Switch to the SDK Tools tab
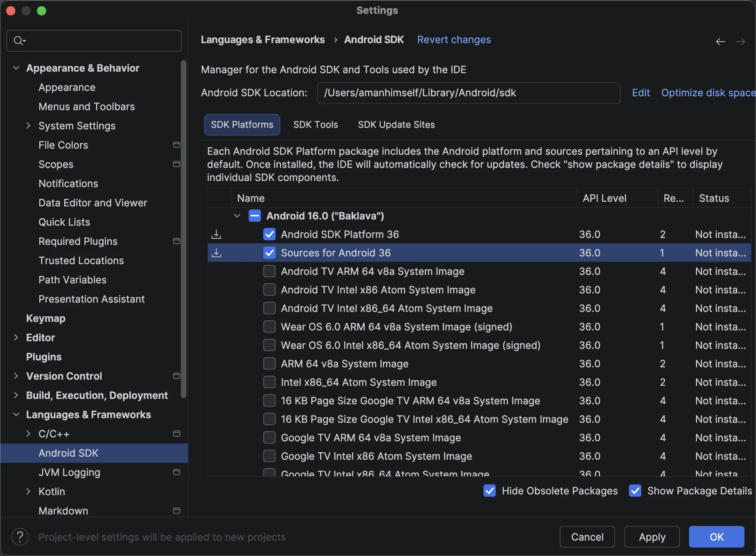Image resolution: width=756 pixels, height=556 pixels. click(316, 125)
